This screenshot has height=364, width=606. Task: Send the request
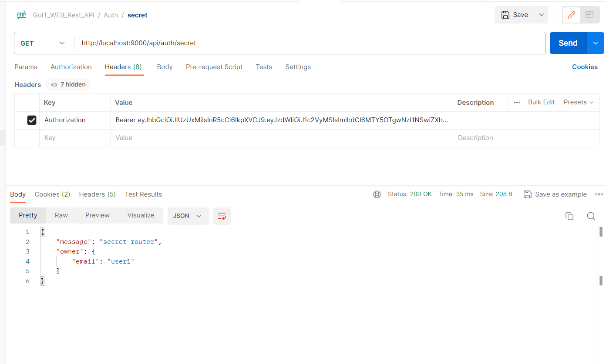(568, 43)
